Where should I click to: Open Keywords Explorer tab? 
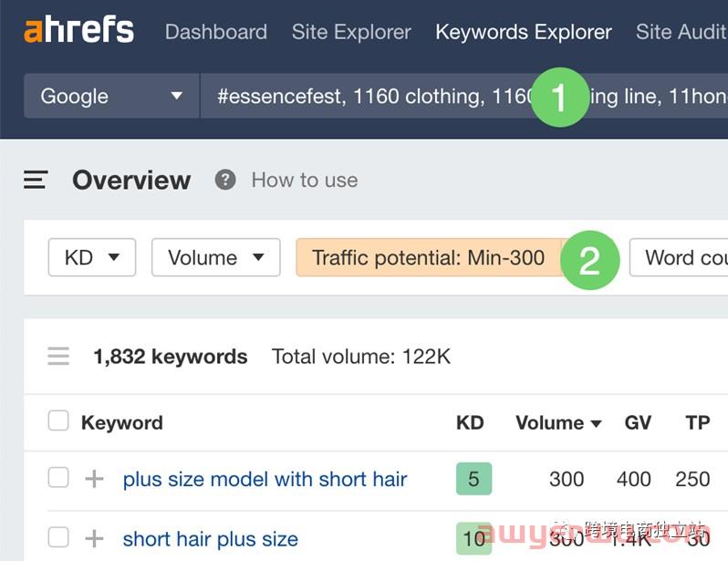[524, 32]
